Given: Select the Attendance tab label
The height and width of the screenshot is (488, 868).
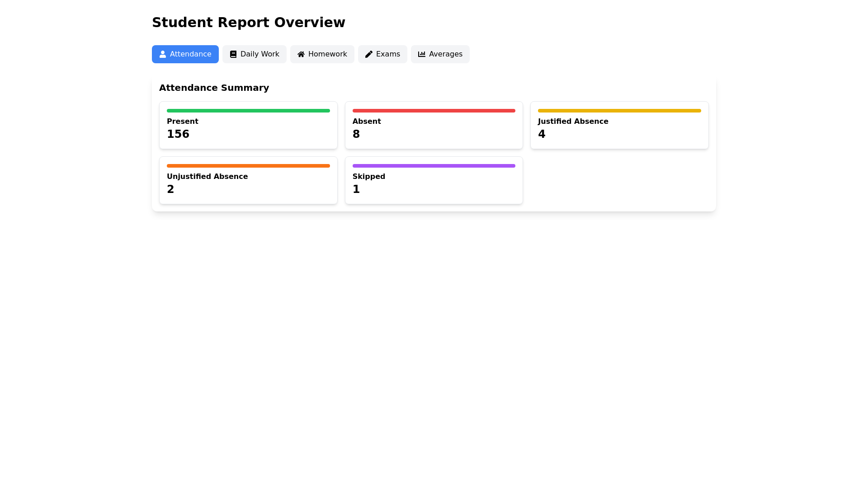Looking at the screenshot, I should point(190,54).
